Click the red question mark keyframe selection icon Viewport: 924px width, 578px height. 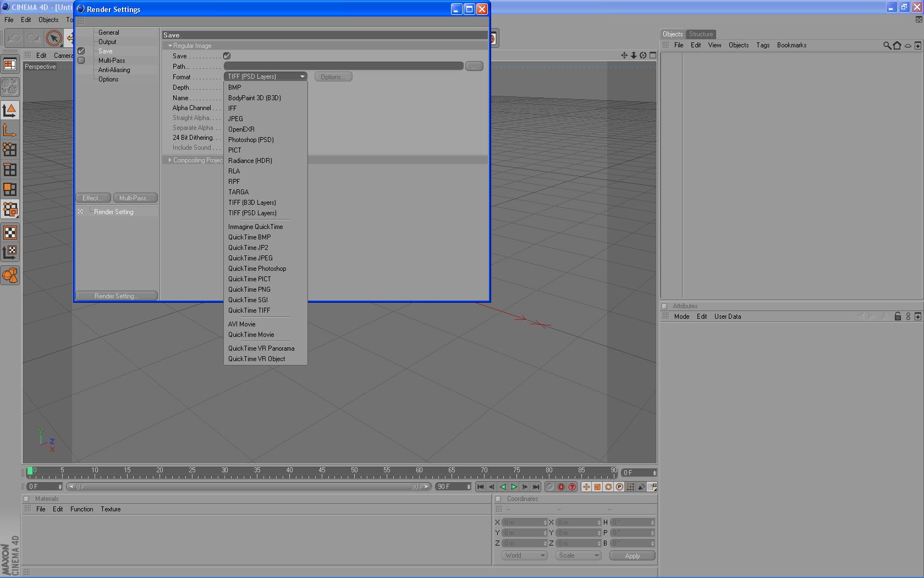click(x=572, y=487)
